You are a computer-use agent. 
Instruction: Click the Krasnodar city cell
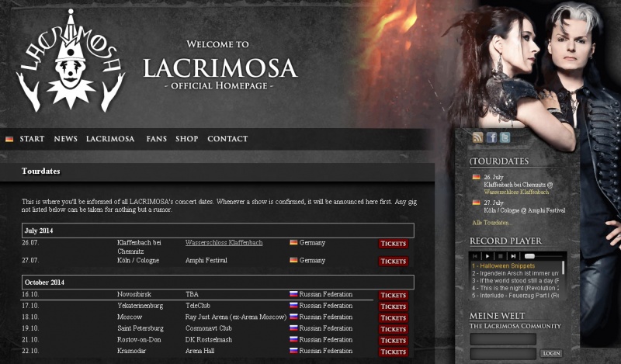(x=131, y=351)
